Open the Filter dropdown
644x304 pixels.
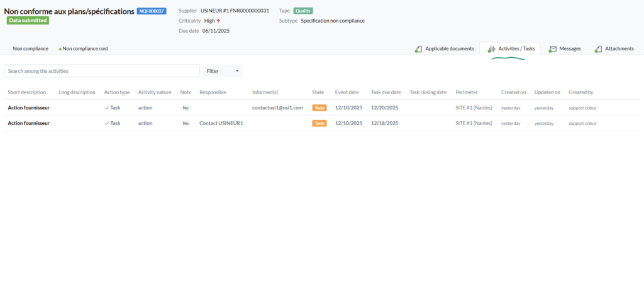(x=222, y=71)
